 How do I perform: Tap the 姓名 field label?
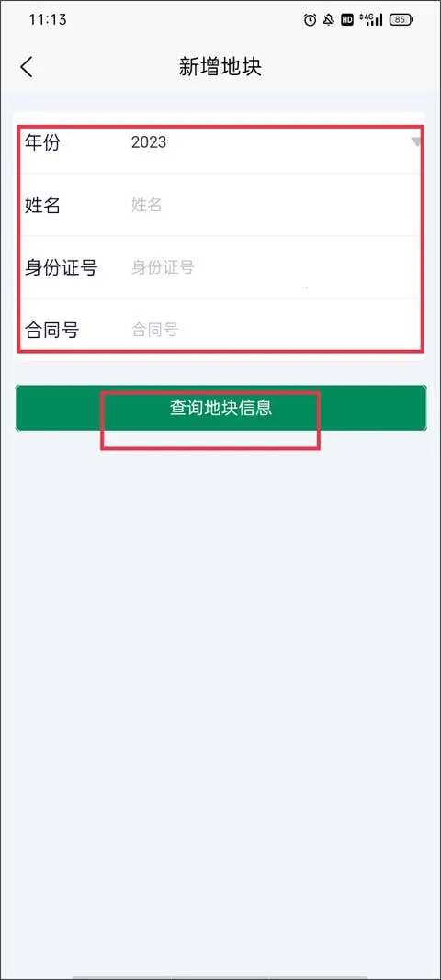[42, 205]
